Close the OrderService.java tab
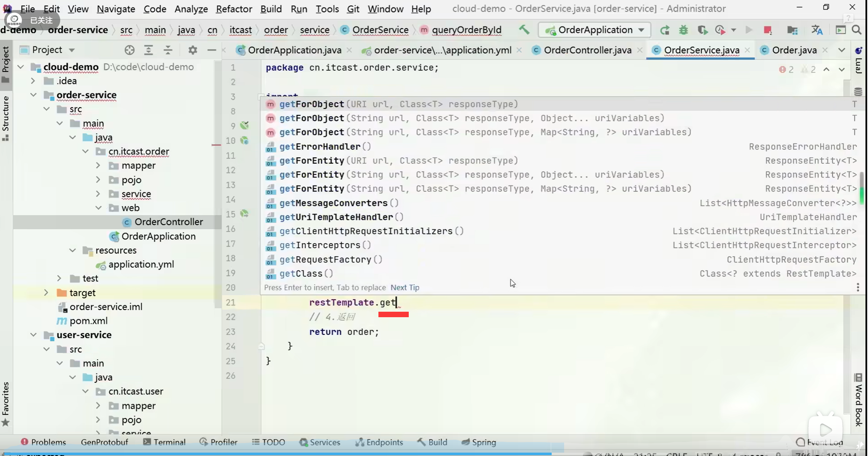The image size is (868, 456). (x=747, y=50)
